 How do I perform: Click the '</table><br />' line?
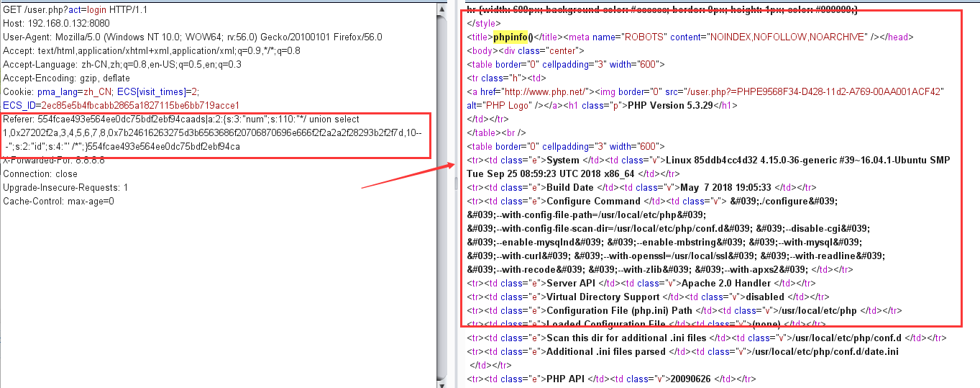(x=497, y=133)
